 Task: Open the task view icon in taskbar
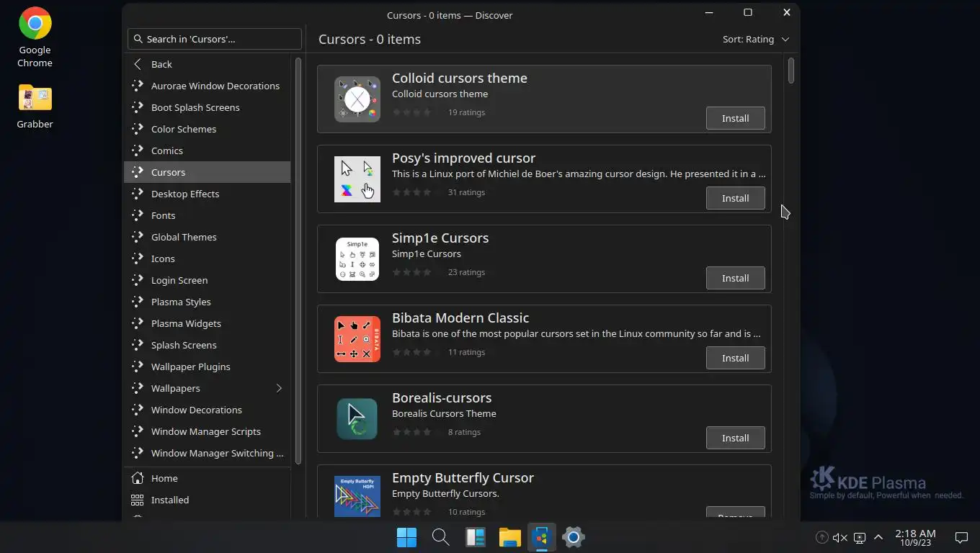(x=475, y=537)
